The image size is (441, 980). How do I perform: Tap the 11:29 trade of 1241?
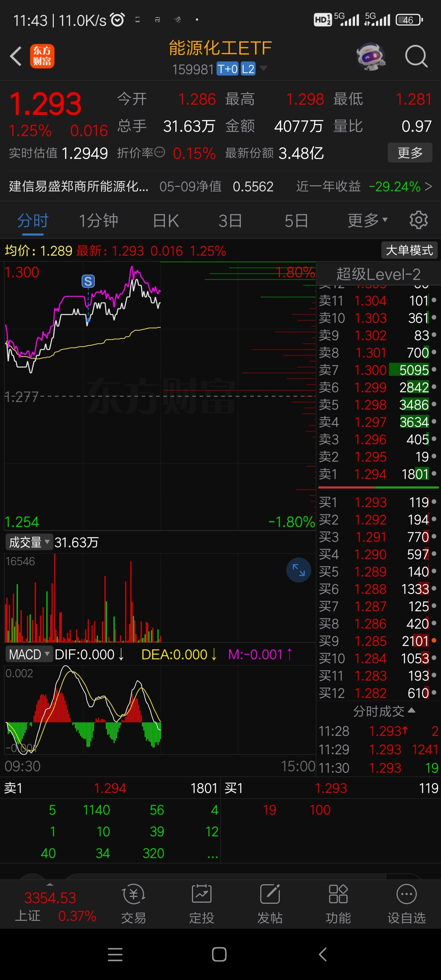[378, 749]
